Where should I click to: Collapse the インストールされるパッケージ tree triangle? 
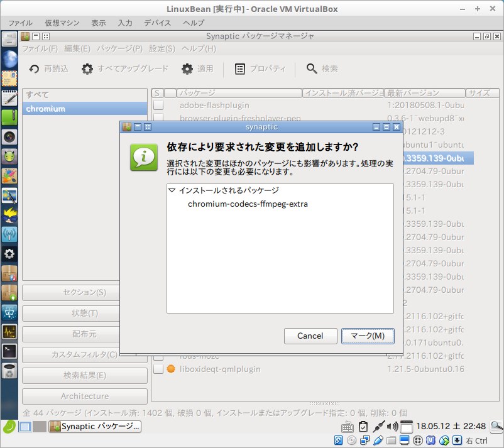(172, 190)
